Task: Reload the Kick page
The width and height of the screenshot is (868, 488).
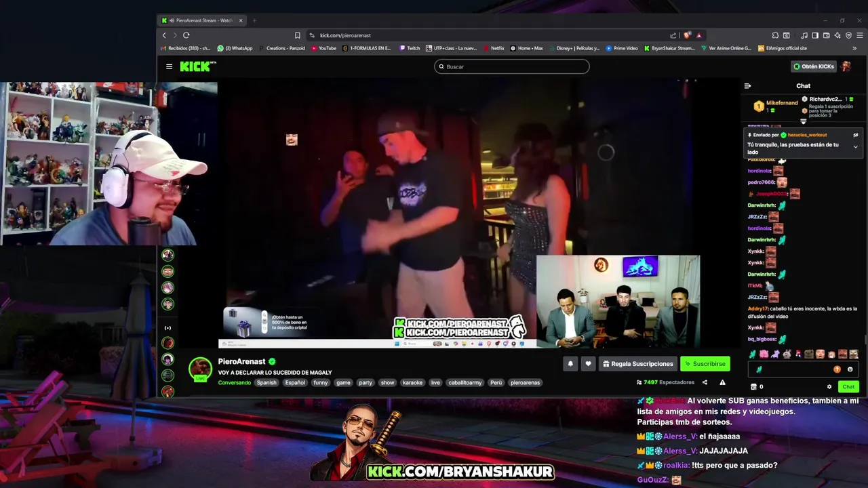Action: point(186,35)
